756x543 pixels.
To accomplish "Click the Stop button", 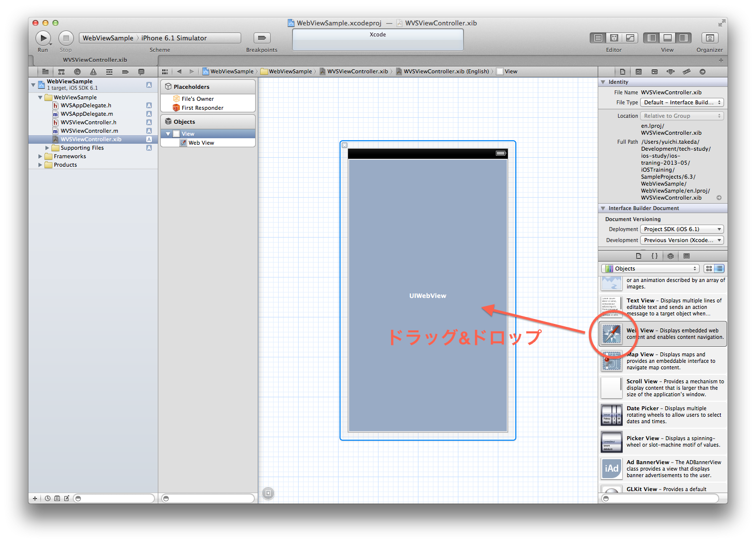I will click(66, 38).
